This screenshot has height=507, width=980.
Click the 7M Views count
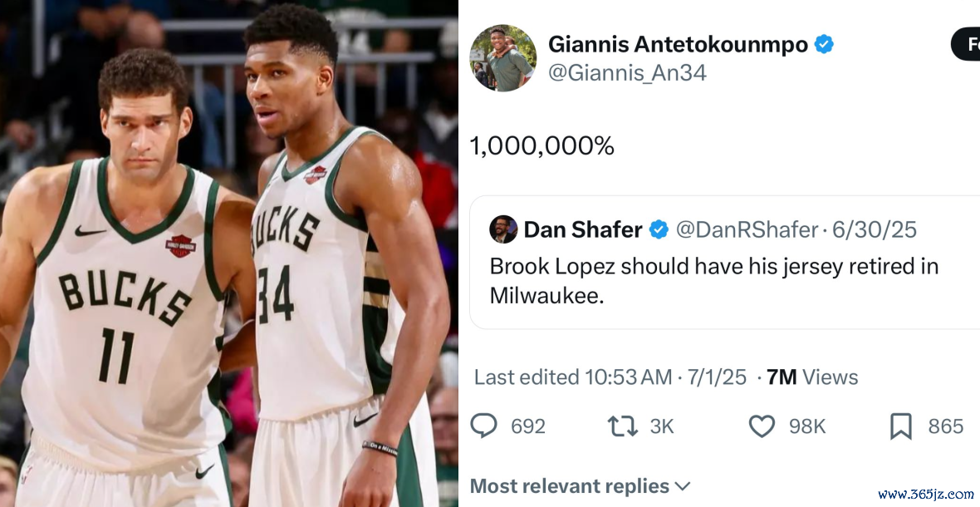812,377
